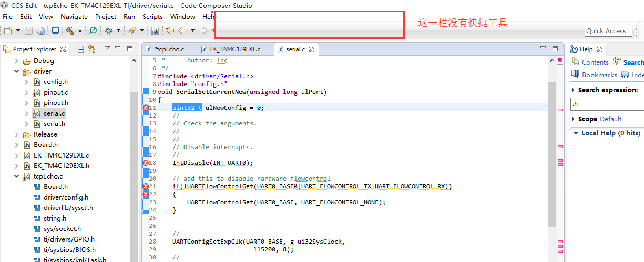
Task: Maximize the editor area
Action: 555,48
